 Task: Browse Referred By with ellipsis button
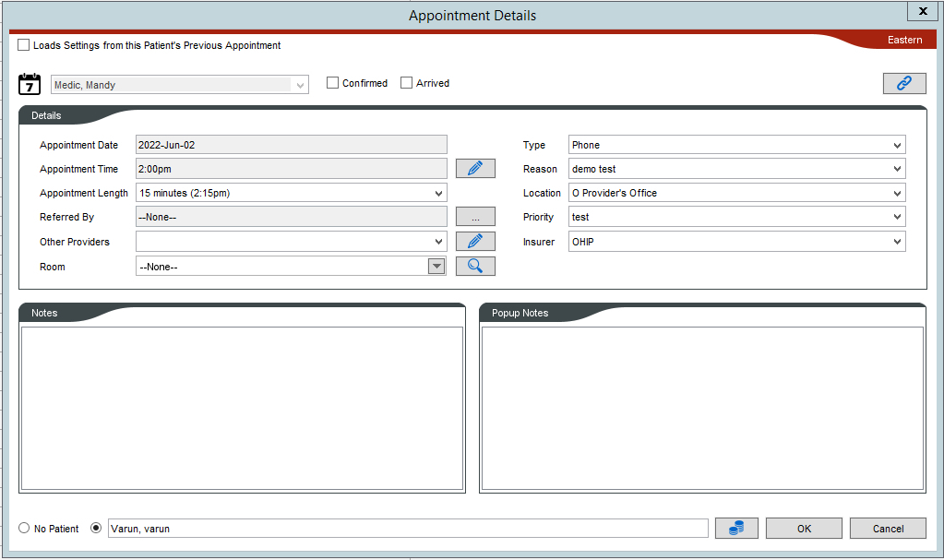point(475,217)
